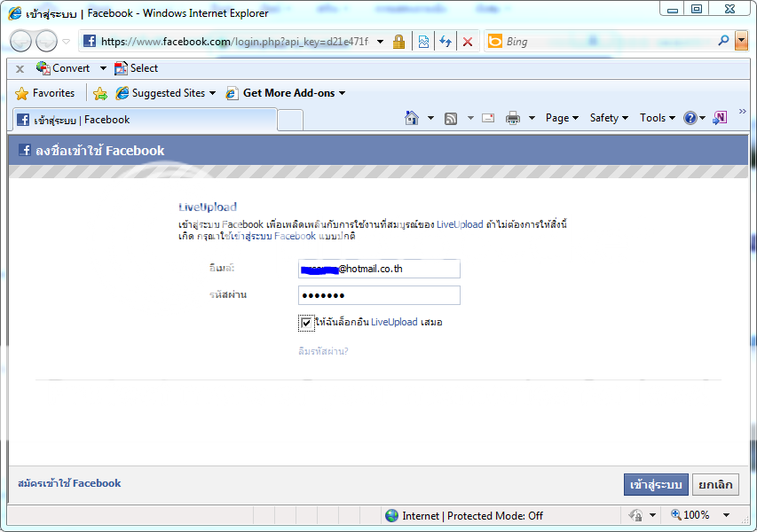
Task: Open the recent pages arrow beside Forward
Action: (67, 42)
